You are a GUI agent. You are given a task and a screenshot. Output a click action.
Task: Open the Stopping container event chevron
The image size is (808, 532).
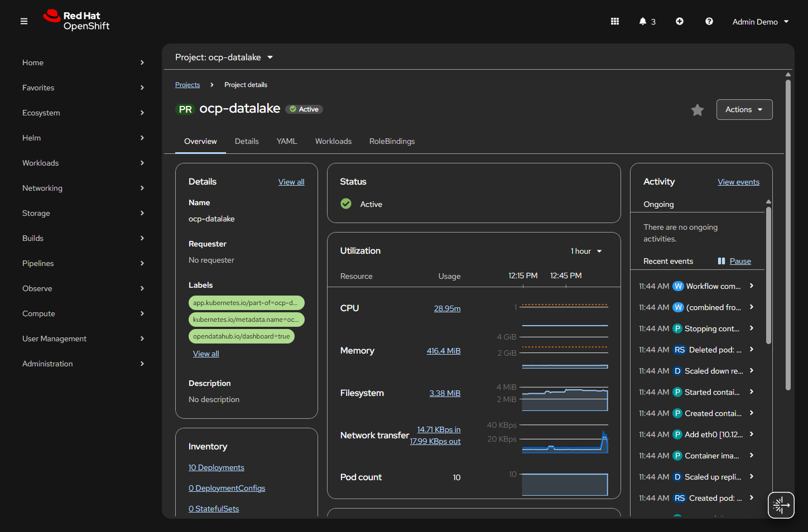tap(752, 328)
